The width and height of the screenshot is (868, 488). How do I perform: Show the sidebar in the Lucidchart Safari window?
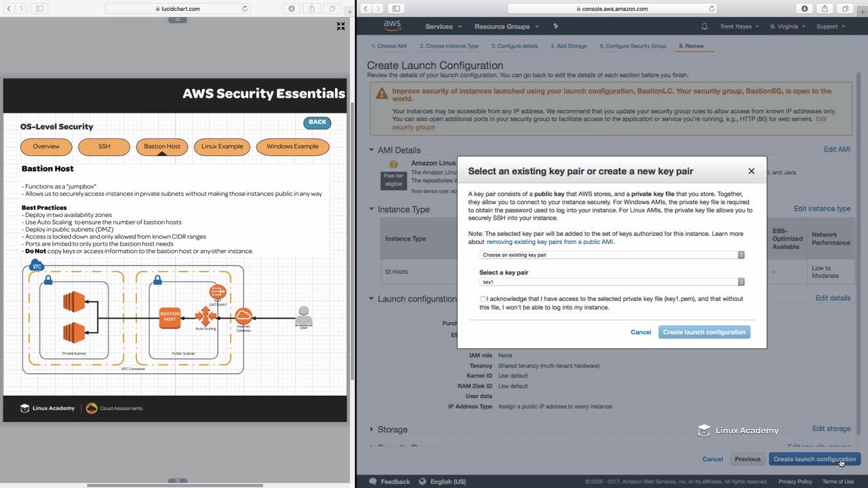point(39,9)
